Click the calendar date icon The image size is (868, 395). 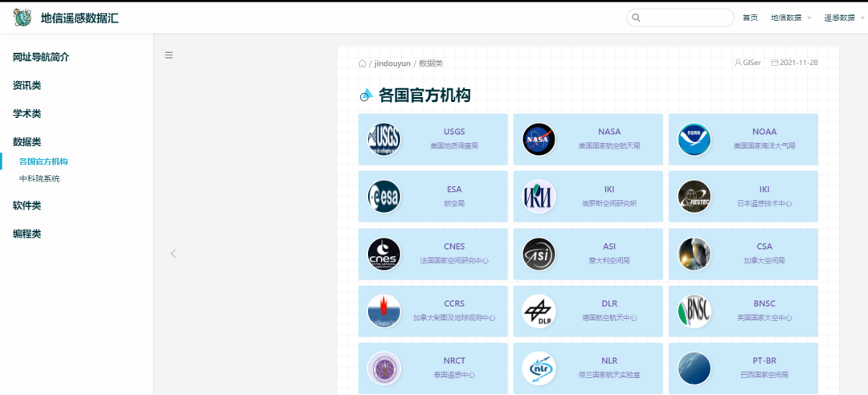click(x=775, y=63)
